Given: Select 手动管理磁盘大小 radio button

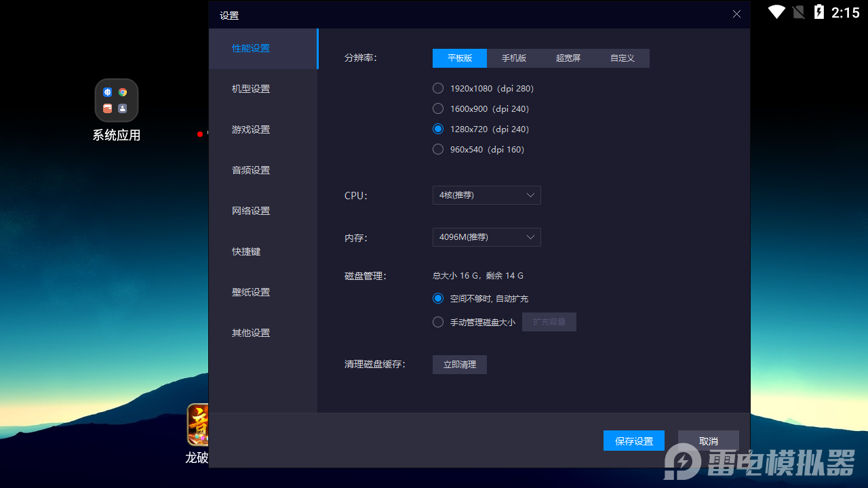Looking at the screenshot, I should [x=438, y=322].
